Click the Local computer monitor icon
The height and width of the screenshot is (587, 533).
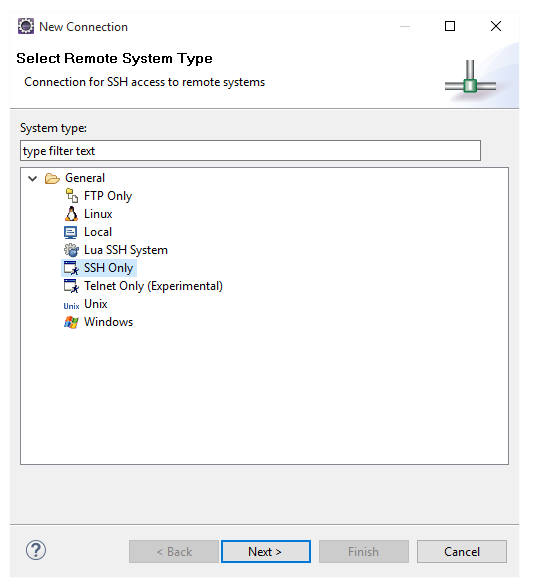(x=71, y=232)
